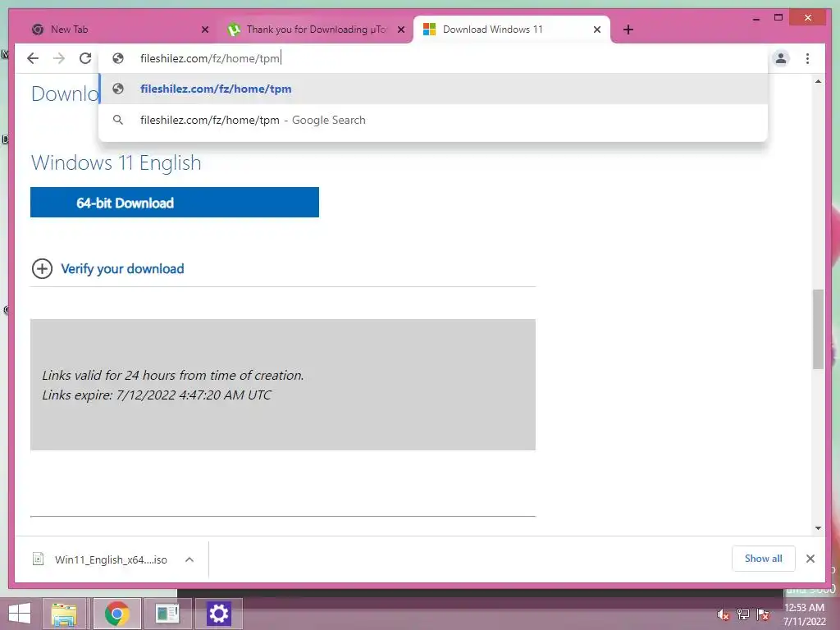Click inside the address bar URL text
The height and width of the screenshot is (630, 840).
click(210, 58)
